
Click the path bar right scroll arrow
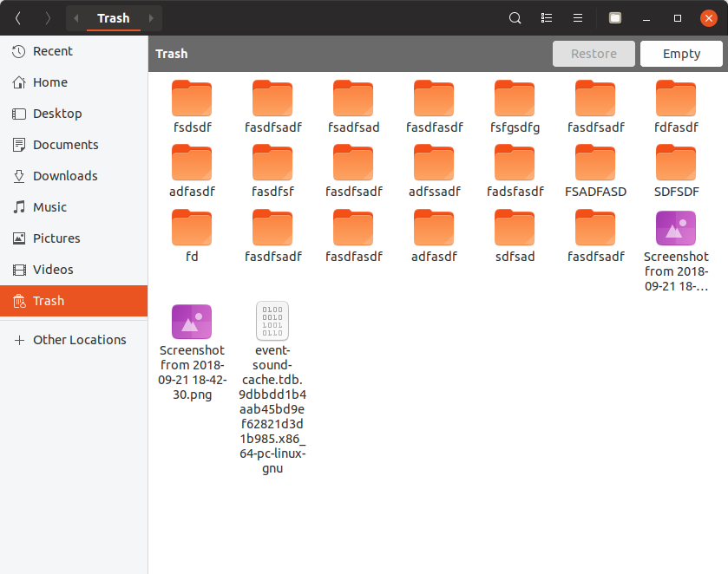pos(151,18)
